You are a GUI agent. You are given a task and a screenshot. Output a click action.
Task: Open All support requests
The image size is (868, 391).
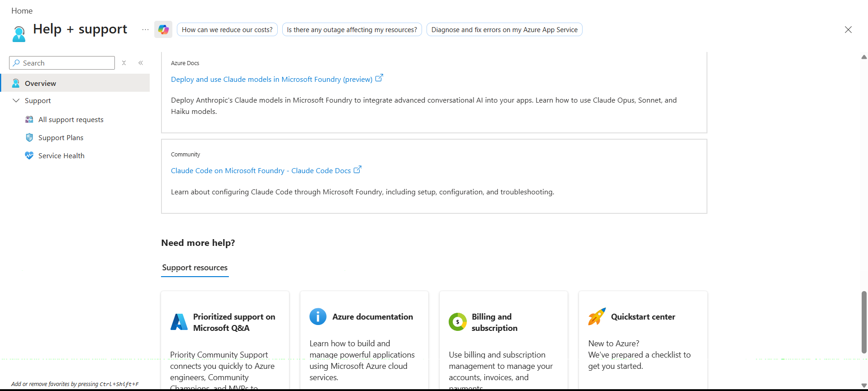(x=71, y=119)
